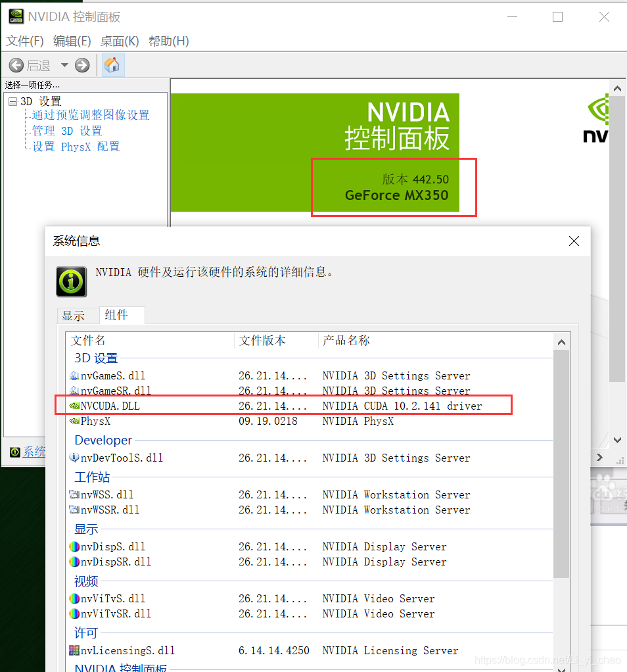
Task: Open the 编辑(E) menu
Action: point(72,41)
